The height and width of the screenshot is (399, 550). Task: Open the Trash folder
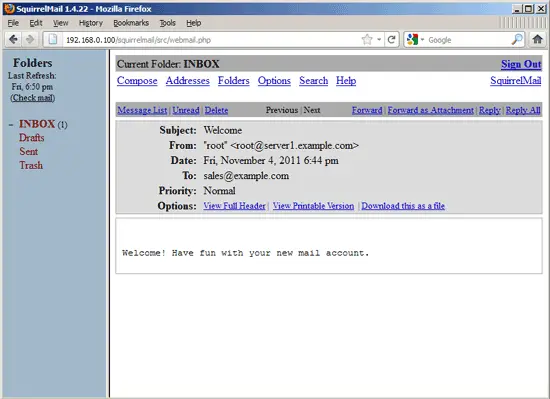(x=31, y=165)
